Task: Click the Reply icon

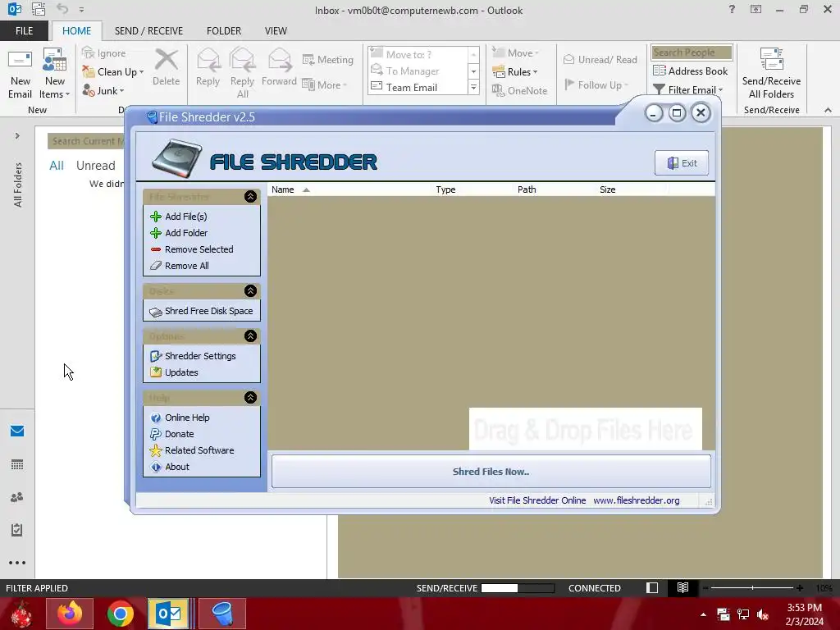Action: point(208,67)
